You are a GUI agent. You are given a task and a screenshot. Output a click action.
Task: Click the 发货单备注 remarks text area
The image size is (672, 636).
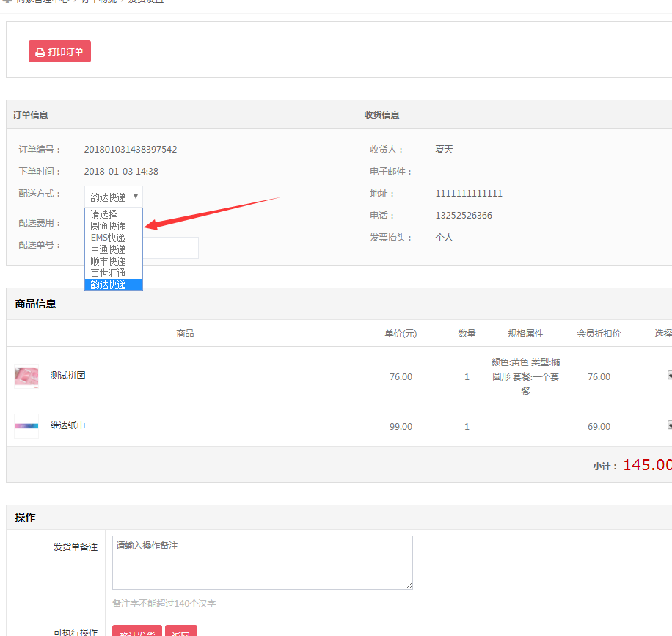262,562
